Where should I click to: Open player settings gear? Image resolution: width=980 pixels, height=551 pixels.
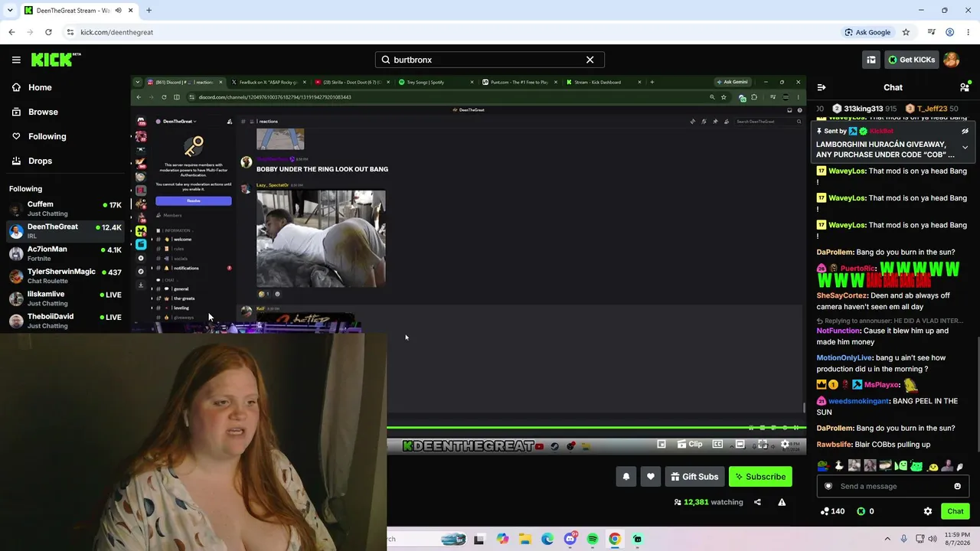point(785,445)
